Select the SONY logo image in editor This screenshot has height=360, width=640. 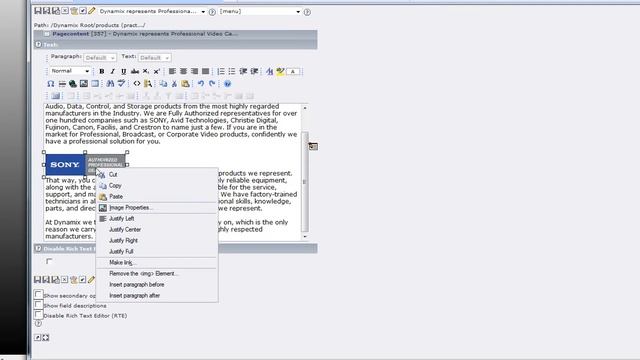click(85, 164)
